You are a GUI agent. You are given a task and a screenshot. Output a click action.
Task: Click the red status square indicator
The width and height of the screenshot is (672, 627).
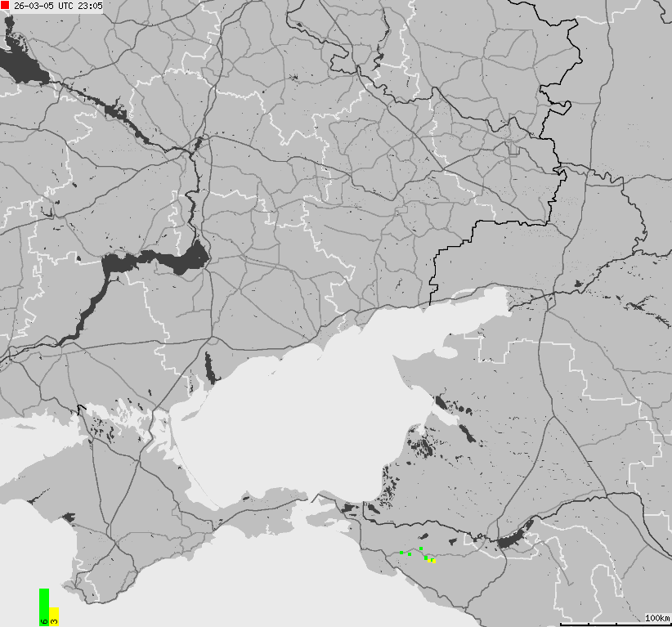pyautogui.click(x=5, y=5)
